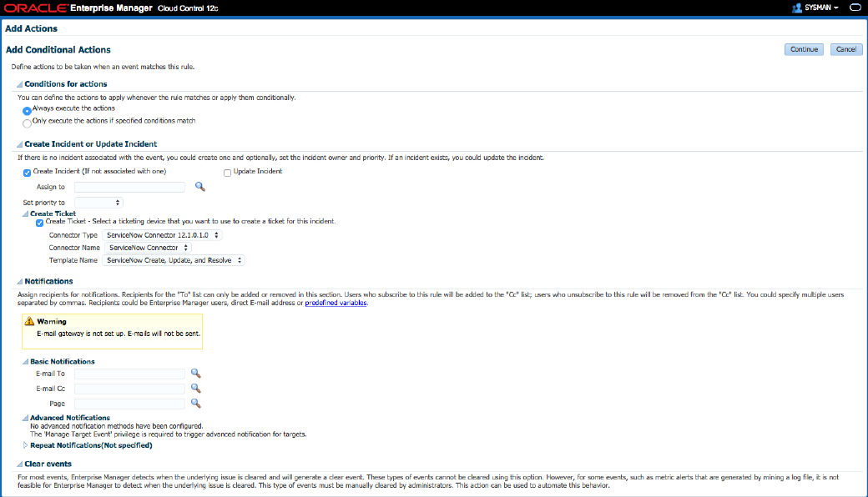Click the E-mail To input field
Viewport: 868px width, 497px height.
click(x=129, y=374)
